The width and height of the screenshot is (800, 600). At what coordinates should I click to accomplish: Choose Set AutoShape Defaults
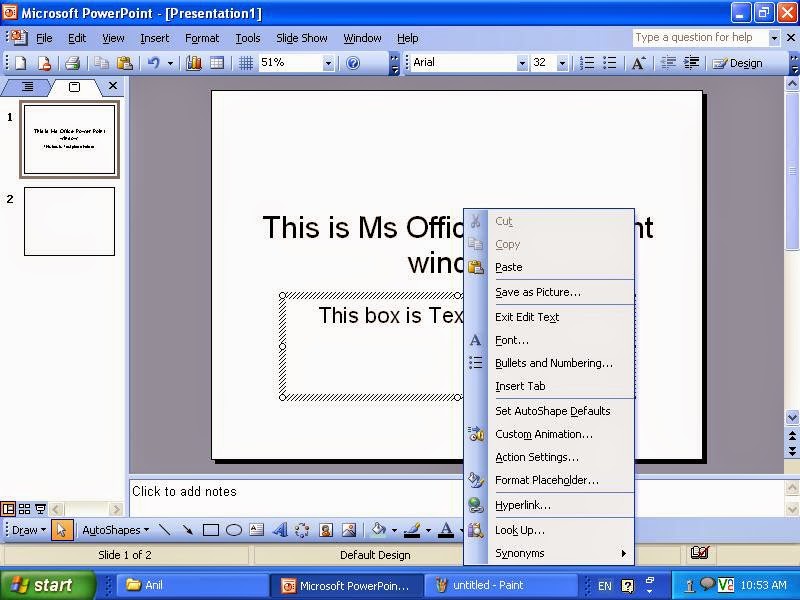tap(549, 411)
